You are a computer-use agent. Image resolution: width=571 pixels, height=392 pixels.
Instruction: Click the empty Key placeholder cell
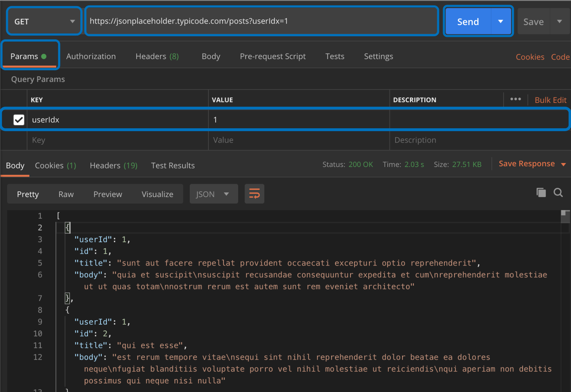point(118,140)
